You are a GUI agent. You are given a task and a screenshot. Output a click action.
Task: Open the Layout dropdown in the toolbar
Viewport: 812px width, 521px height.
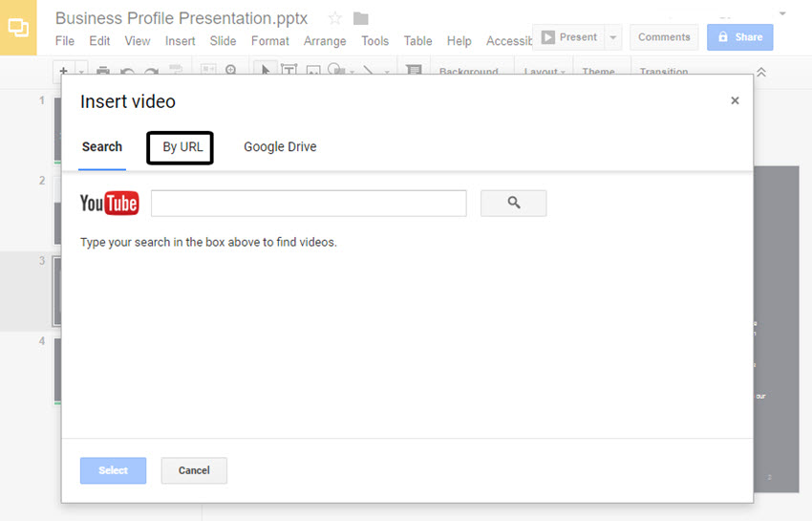tap(545, 72)
